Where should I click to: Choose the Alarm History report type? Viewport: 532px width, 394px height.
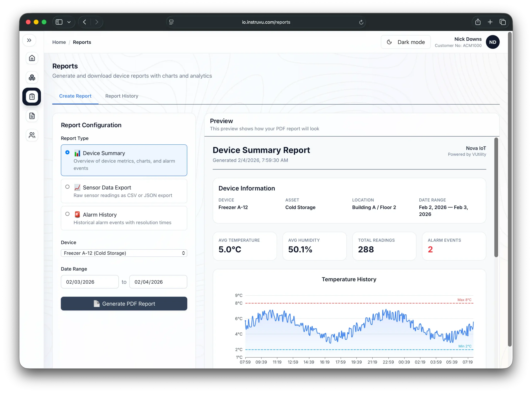(x=68, y=214)
